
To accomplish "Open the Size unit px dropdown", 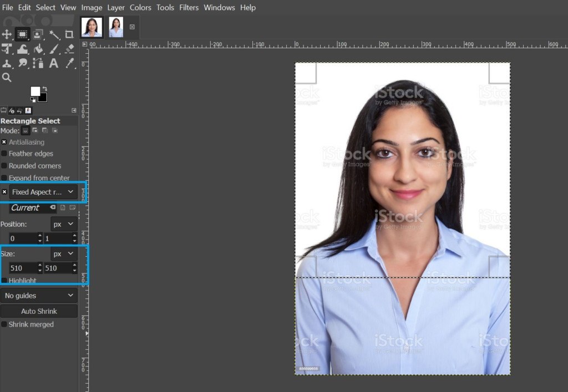I will tap(63, 253).
